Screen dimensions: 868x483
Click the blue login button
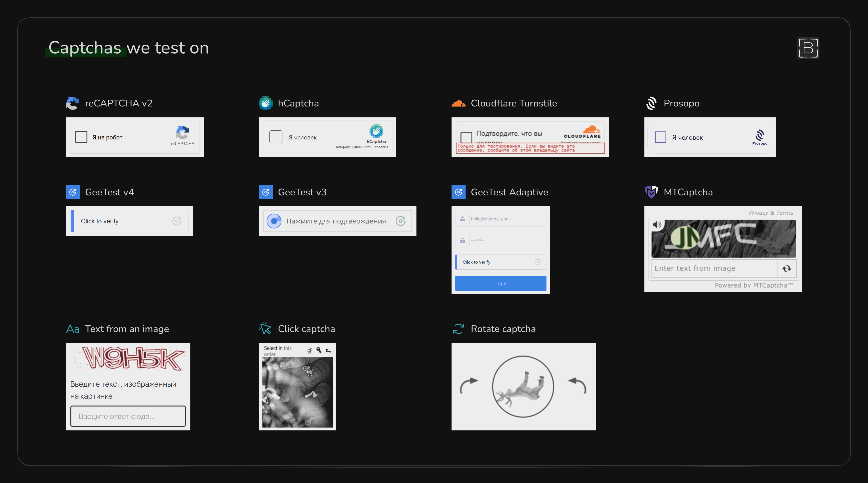coord(501,283)
